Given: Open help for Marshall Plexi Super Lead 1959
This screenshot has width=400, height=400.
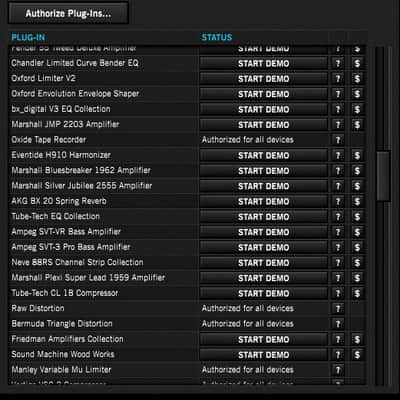Looking at the screenshot, I should coord(338,278).
